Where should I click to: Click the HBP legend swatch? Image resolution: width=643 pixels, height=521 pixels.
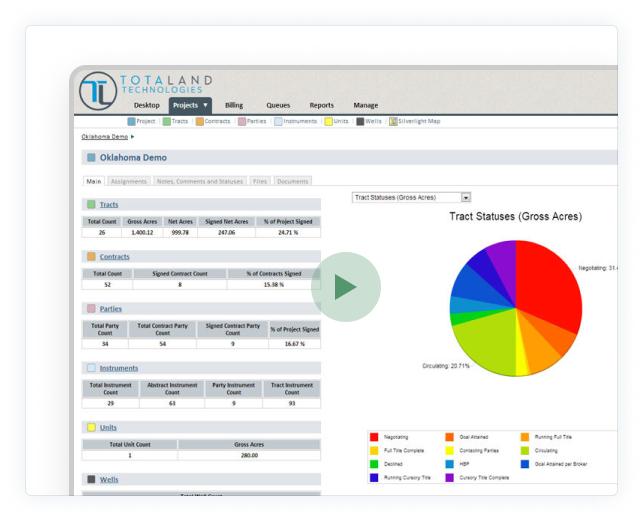(449, 464)
